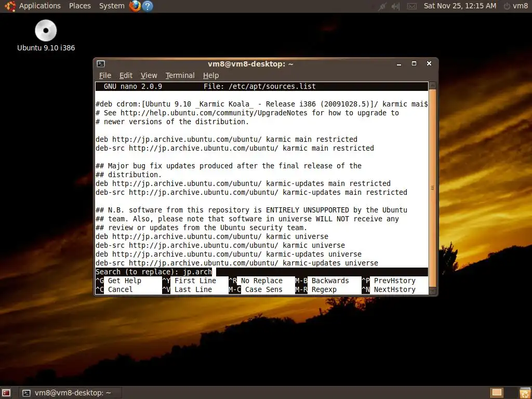Click the network connection indicator icon
The width and height of the screenshot is (532, 399).
(x=382, y=6)
